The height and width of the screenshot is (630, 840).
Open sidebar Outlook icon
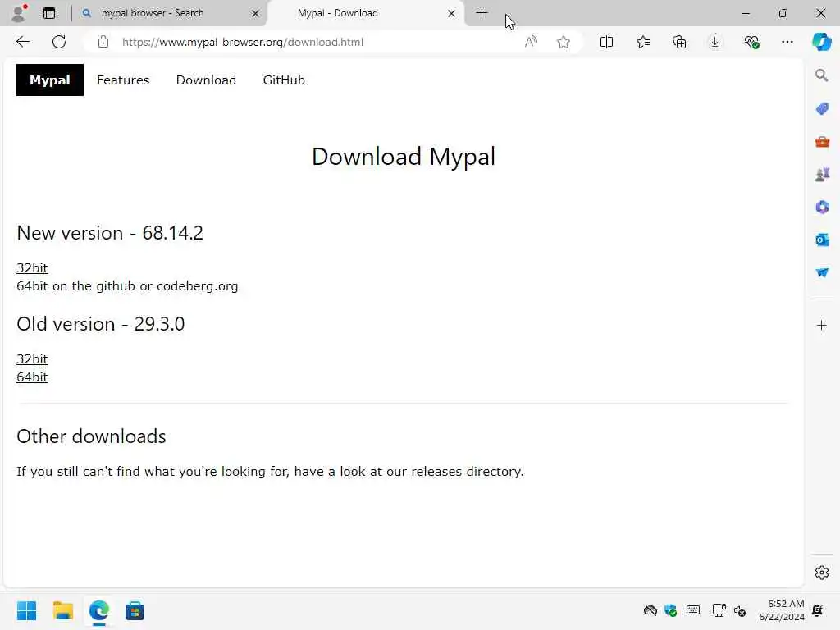click(822, 240)
